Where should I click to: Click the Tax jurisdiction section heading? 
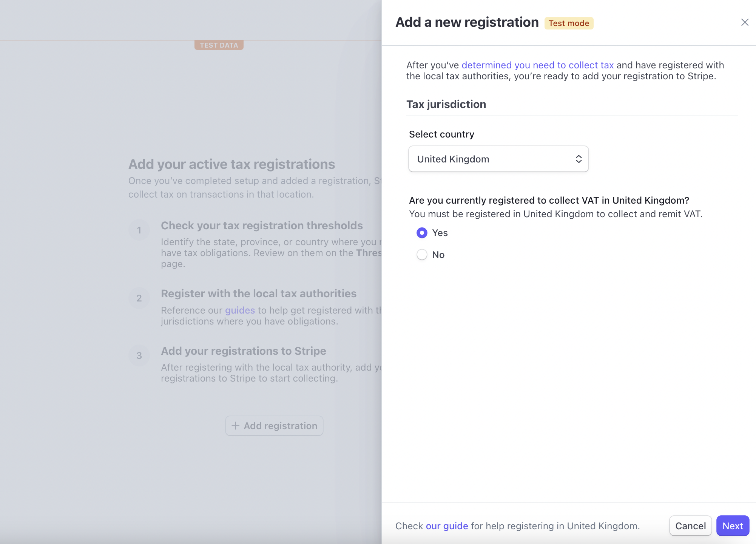click(x=446, y=104)
